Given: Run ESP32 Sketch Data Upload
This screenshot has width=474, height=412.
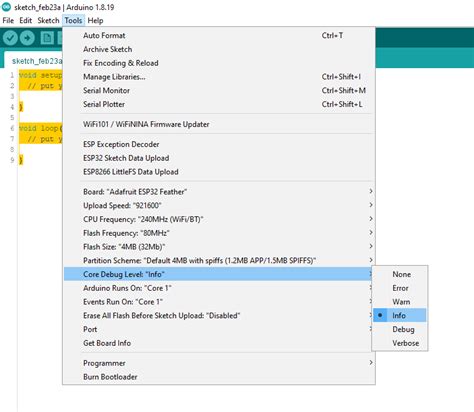Looking at the screenshot, I should tap(219, 158).
